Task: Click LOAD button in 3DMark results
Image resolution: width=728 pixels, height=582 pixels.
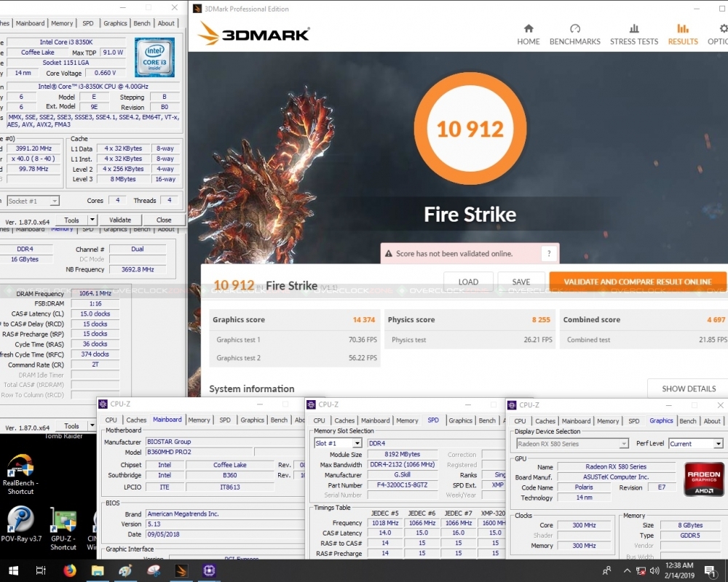Action: click(x=468, y=282)
